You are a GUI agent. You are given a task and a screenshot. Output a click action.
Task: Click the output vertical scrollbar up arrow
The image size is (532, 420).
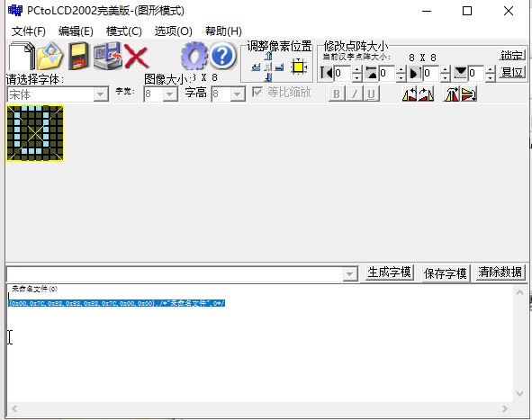[519, 292]
